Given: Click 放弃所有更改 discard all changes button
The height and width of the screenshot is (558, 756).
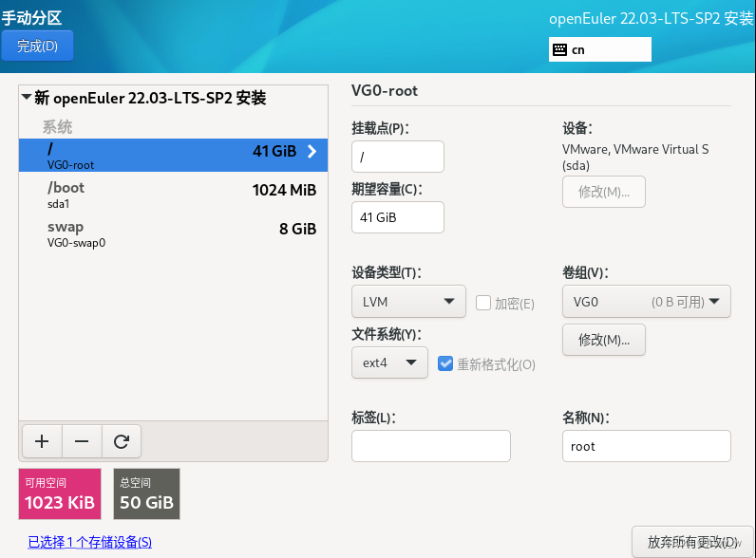Looking at the screenshot, I should 692,542.
